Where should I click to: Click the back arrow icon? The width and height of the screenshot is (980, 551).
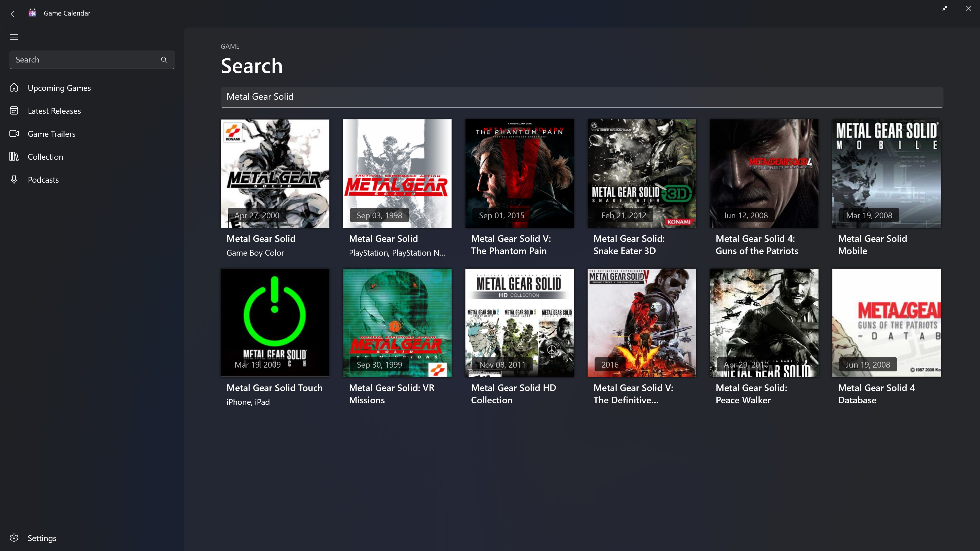(x=14, y=14)
